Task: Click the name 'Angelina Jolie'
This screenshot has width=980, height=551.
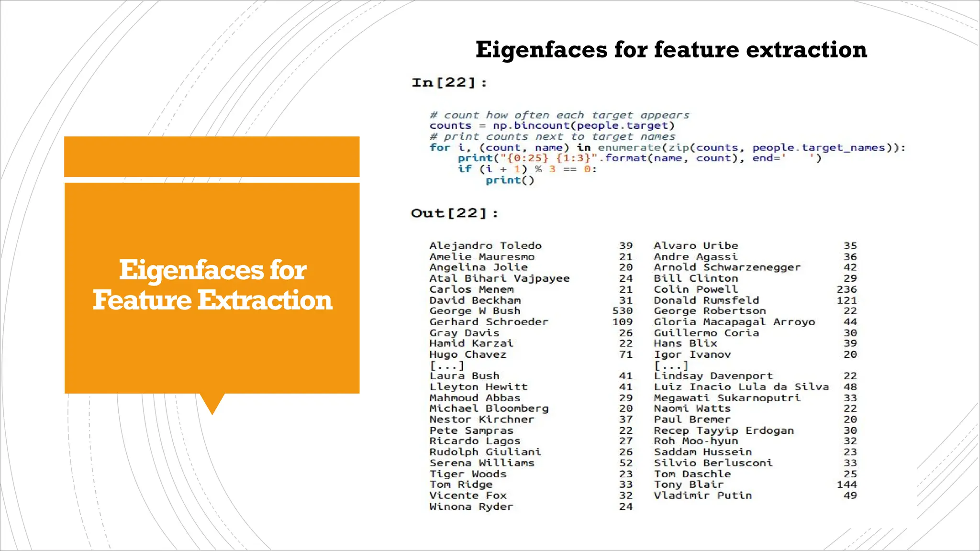Action: coord(479,267)
